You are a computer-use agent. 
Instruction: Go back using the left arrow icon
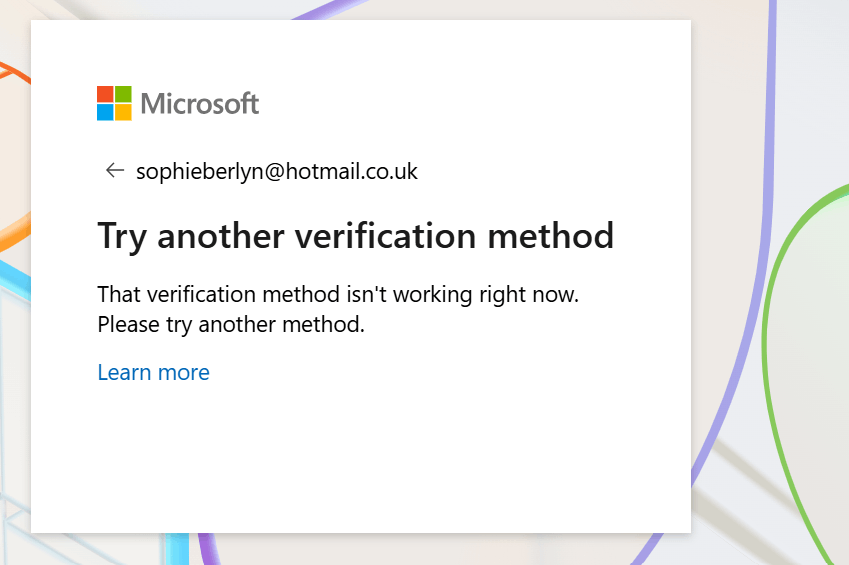pos(115,170)
